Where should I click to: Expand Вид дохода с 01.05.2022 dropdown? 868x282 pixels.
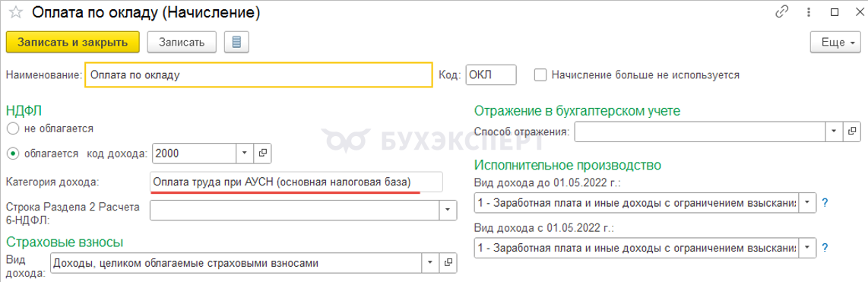[808, 247]
